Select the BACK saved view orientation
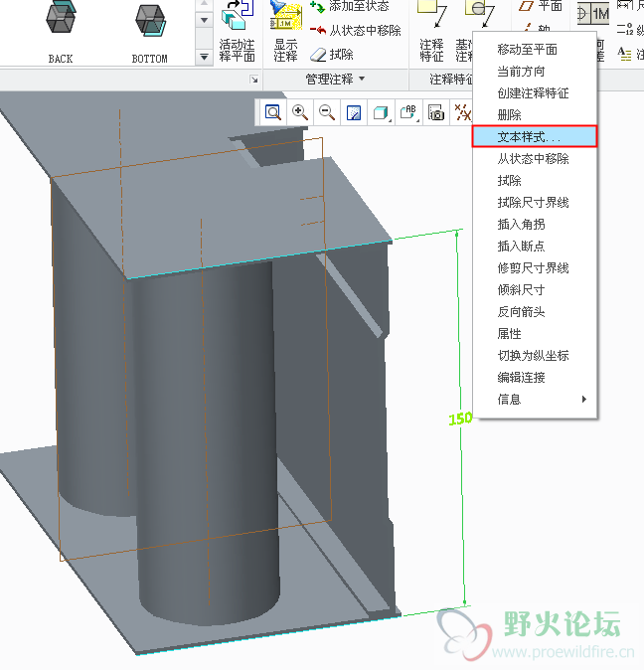Screen dimensions: 644x670 pos(61,33)
